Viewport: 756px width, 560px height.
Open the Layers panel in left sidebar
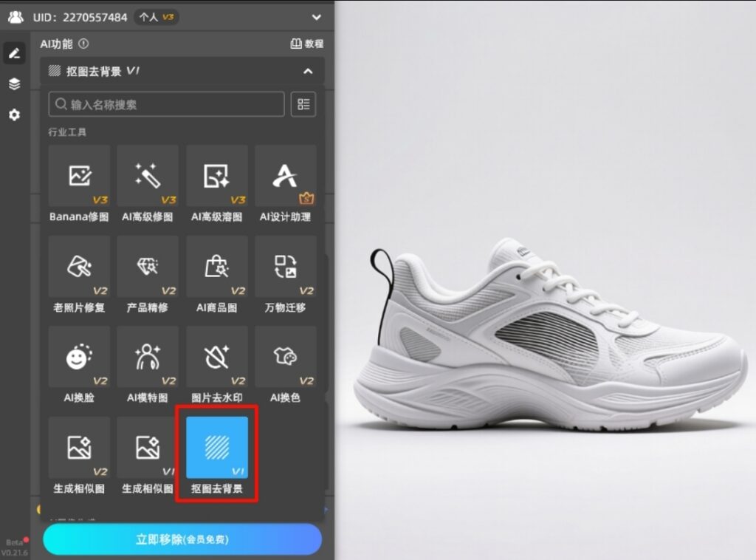14,83
